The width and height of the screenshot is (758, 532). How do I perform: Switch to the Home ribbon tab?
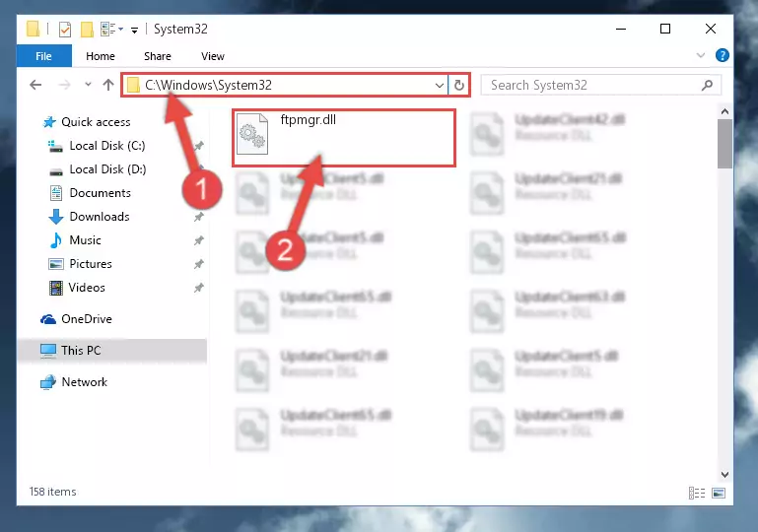coord(101,56)
